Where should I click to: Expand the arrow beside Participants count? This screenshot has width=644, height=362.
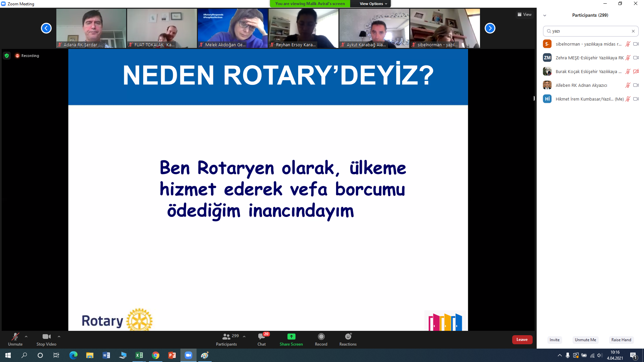[244, 337]
